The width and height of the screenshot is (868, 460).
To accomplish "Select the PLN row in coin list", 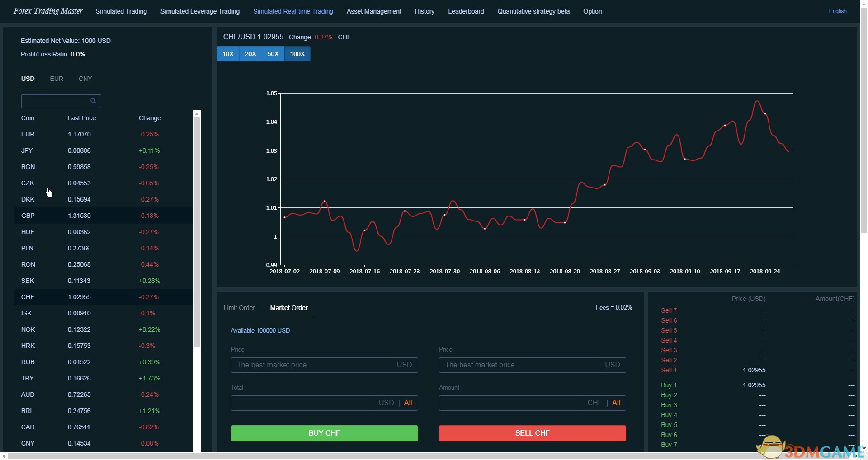I will pyautogui.click(x=103, y=248).
